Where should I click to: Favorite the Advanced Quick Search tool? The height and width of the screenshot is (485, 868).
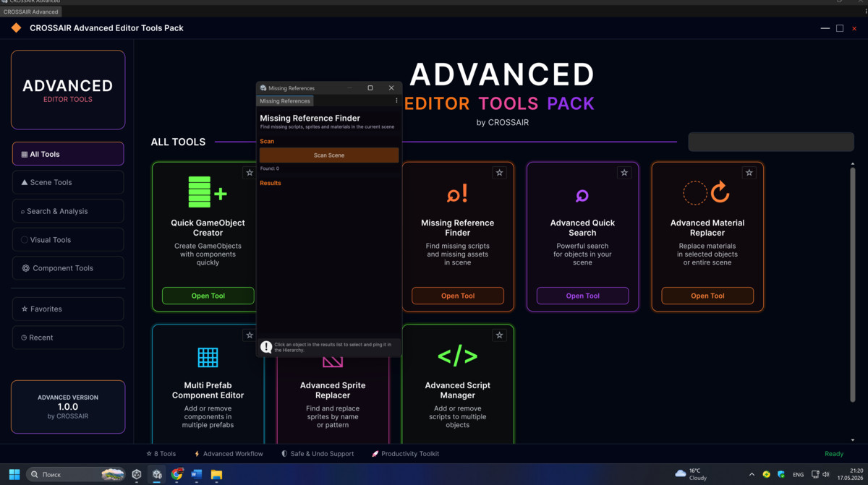[x=624, y=173]
